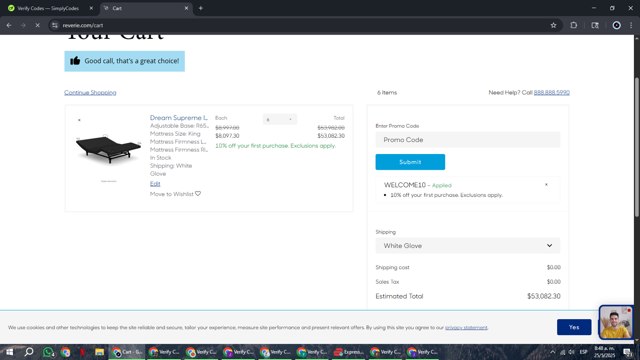Switch to the Verify Codes — SimplyCodes tab
The width and height of the screenshot is (640, 360).
(x=48, y=8)
